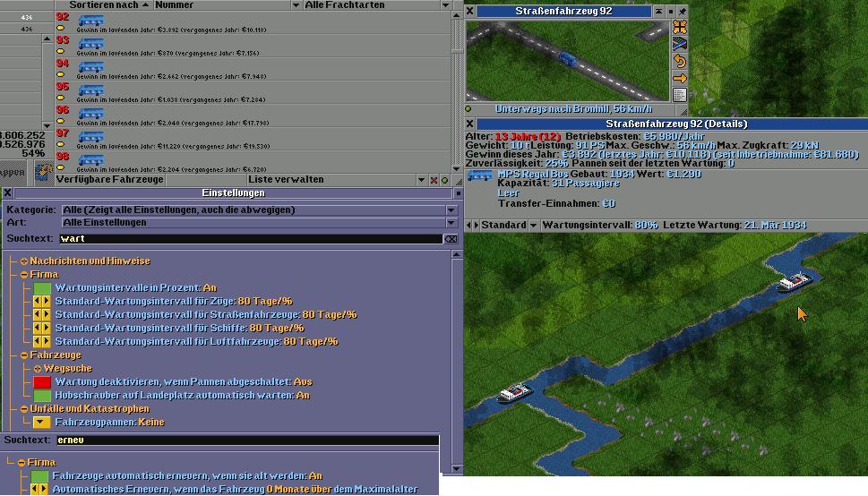The width and height of the screenshot is (868, 496).
Task: Increase standard service interval for Züge
Action: (47, 302)
